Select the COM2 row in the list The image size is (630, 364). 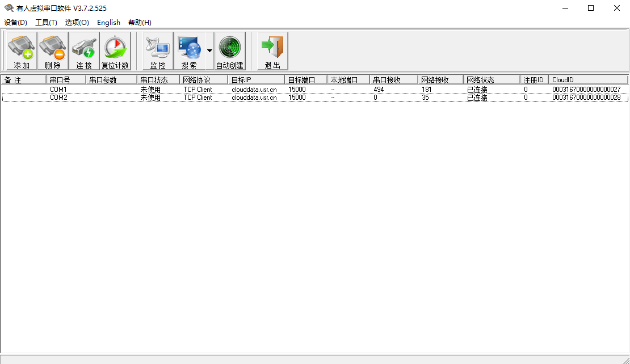[x=58, y=98]
